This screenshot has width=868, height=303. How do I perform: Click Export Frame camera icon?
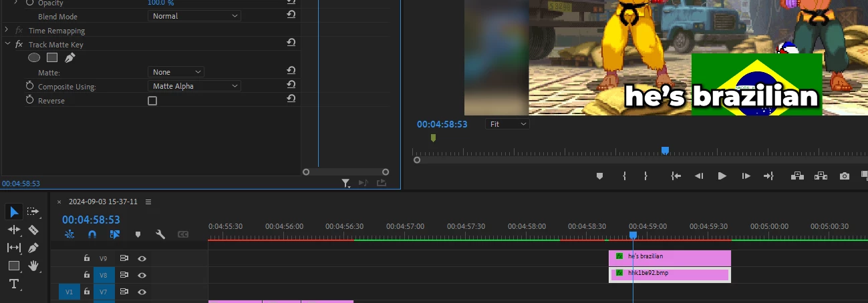[845, 176]
